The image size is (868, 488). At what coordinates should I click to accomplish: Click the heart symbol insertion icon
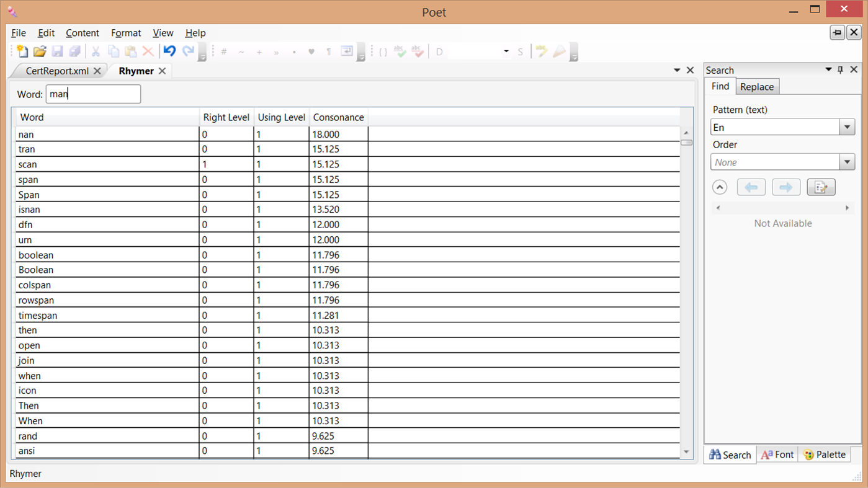click(x=311, y=51)
